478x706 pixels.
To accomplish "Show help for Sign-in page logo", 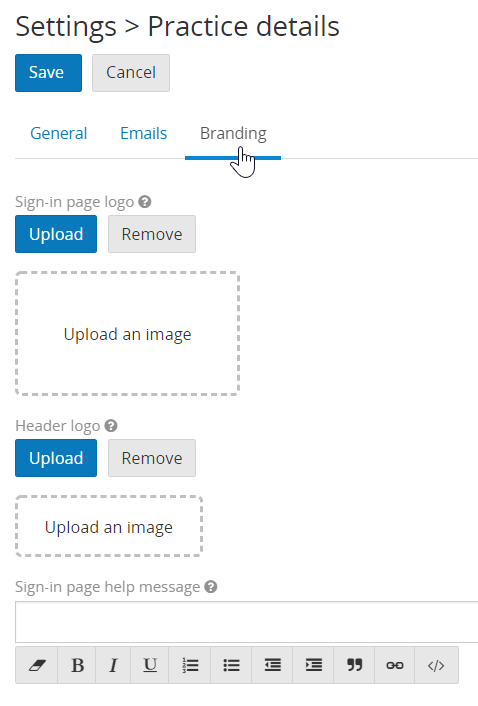I will pos(144,202).
